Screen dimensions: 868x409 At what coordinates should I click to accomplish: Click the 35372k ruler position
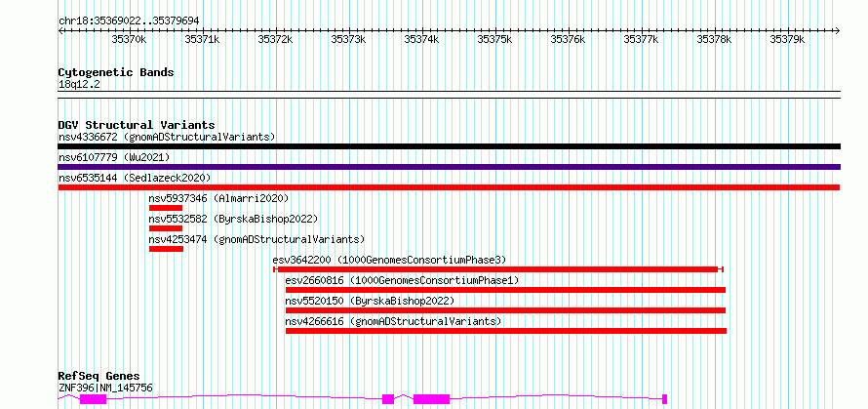pos(275,39)
